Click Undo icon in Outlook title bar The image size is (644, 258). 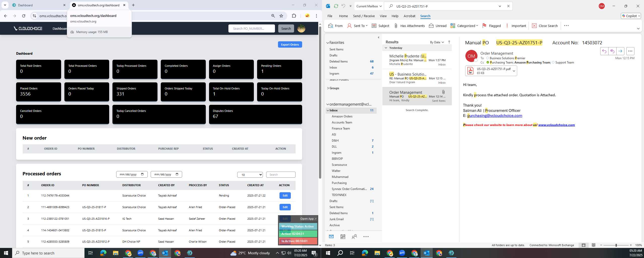[343, 6]
